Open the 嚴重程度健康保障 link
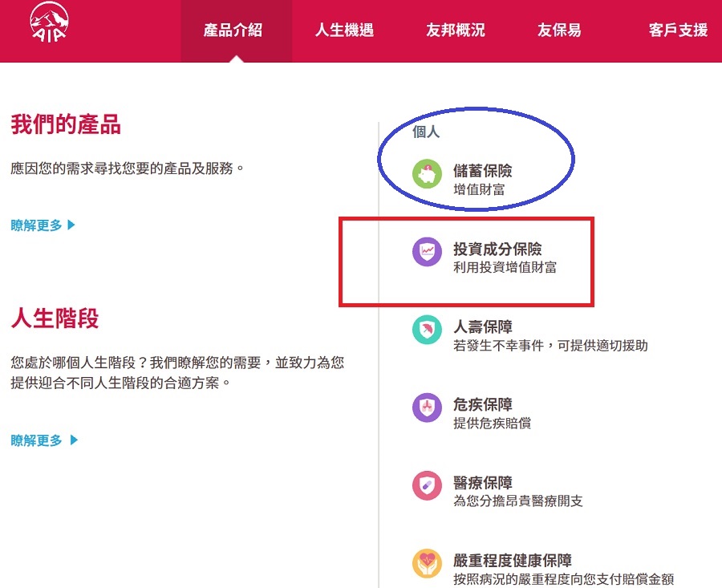The height and width of the screenshot is (588, 722). point(512,561)
